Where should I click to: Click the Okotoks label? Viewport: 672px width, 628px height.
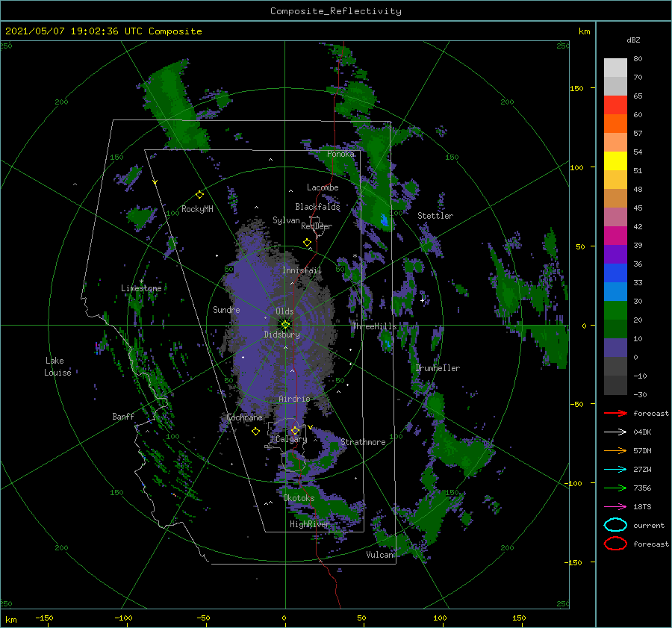click(x=299, y=498)
